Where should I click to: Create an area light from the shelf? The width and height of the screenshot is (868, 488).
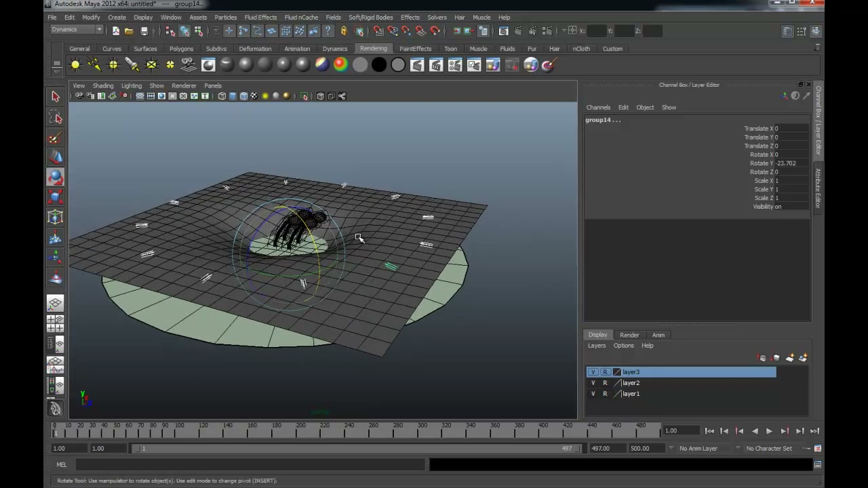[151, 65]
